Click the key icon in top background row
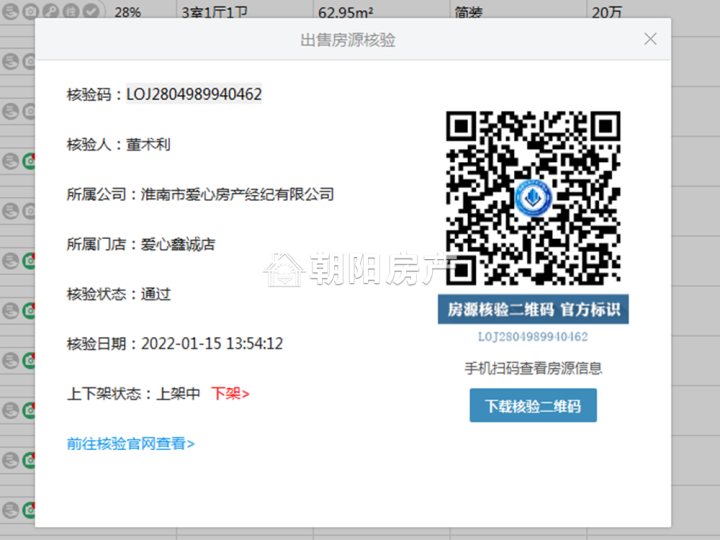The height and width of the screenshot is (540, 720). click(x=51, y=11)
